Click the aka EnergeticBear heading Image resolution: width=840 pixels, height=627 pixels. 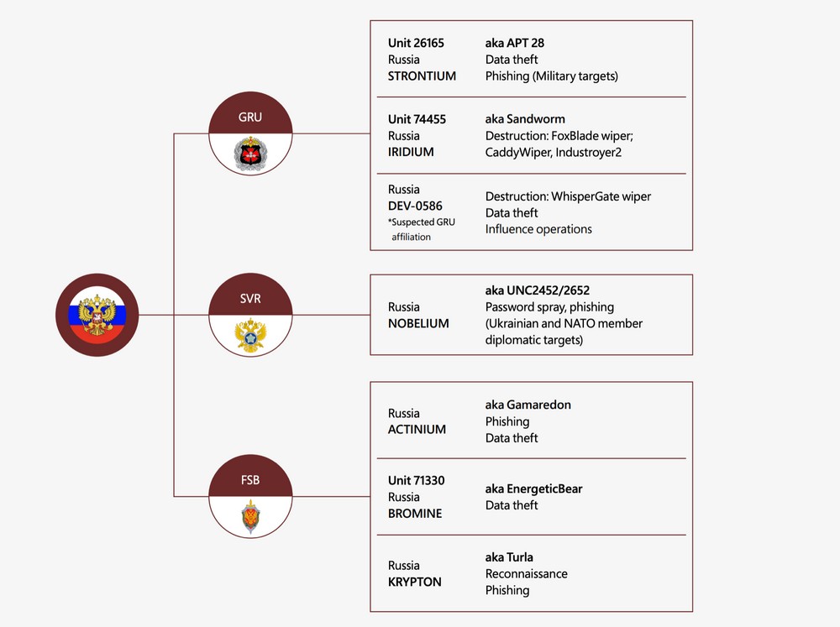coord(533,489)
